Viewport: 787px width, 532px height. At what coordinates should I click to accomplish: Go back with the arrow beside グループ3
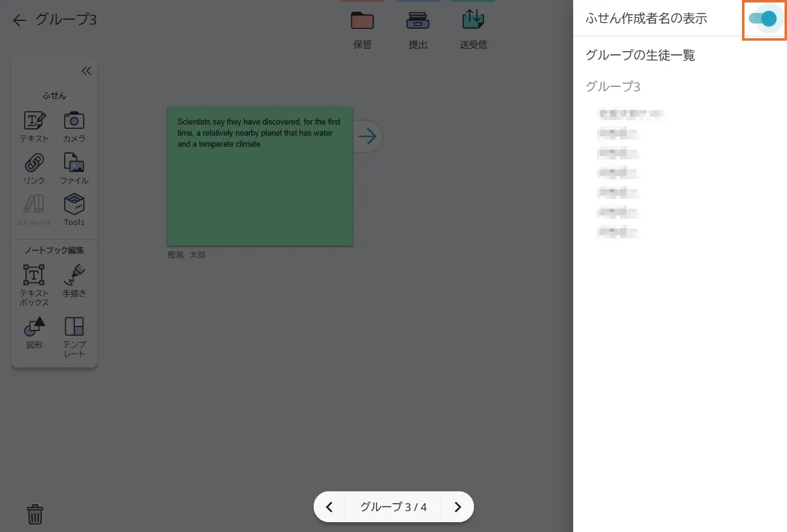point(20,20)
